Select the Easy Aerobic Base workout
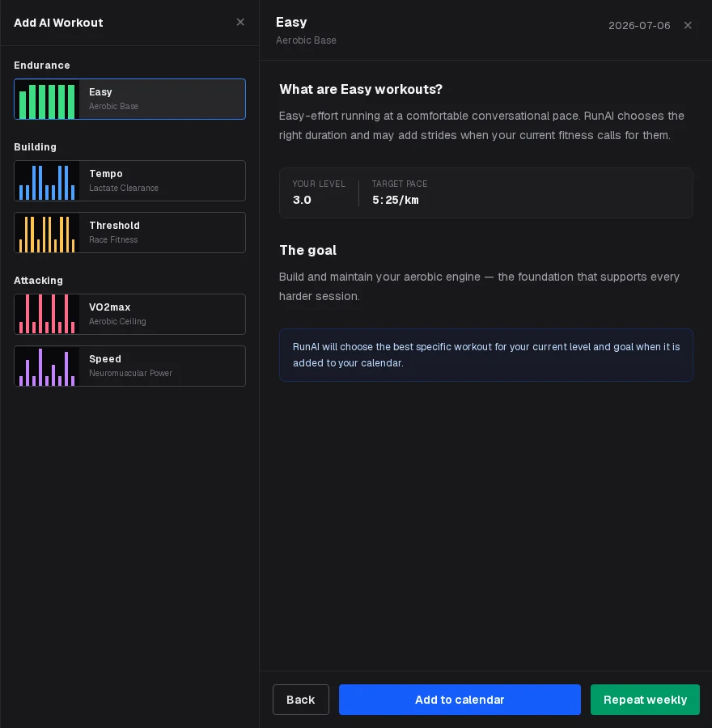The height and width of the screenshot is (728, 712). 130,99
